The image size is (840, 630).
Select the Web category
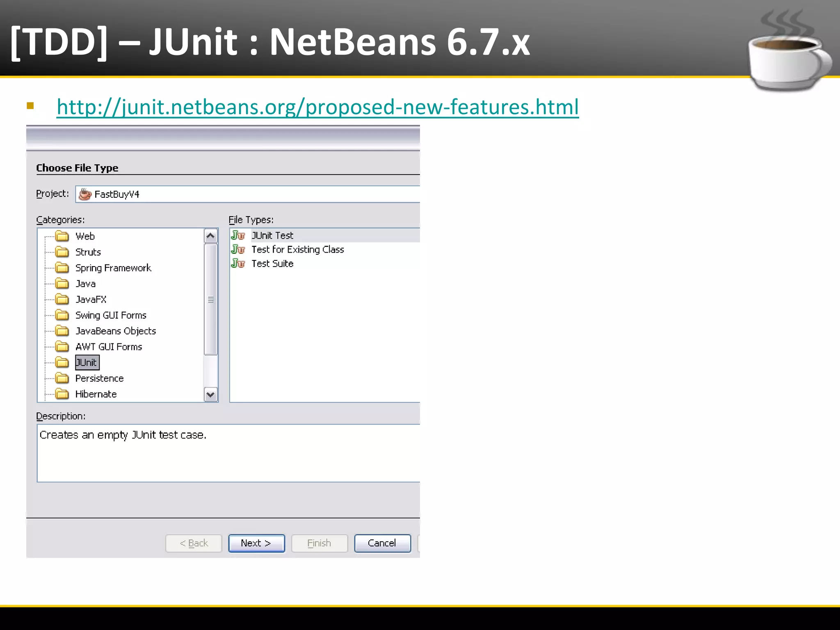point(85,236)
